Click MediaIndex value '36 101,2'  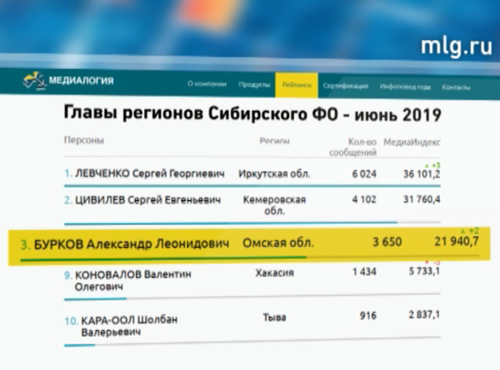tap(422, 174)
